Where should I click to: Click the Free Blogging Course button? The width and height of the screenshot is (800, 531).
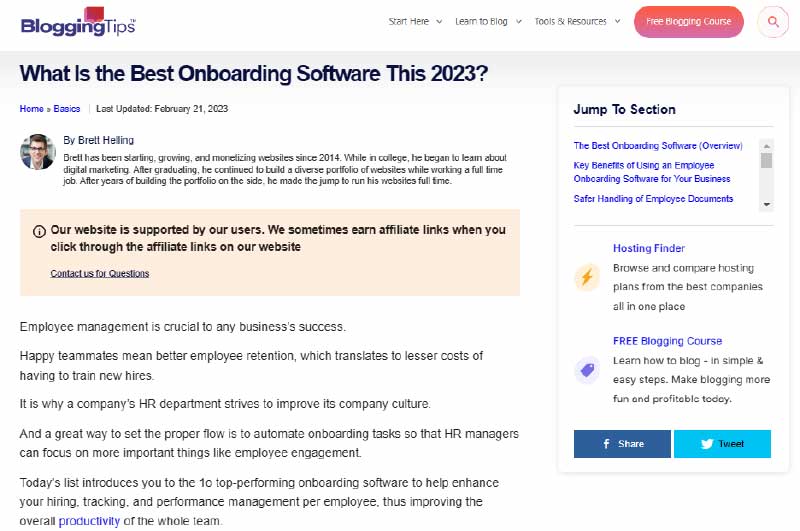click(688, 21)
